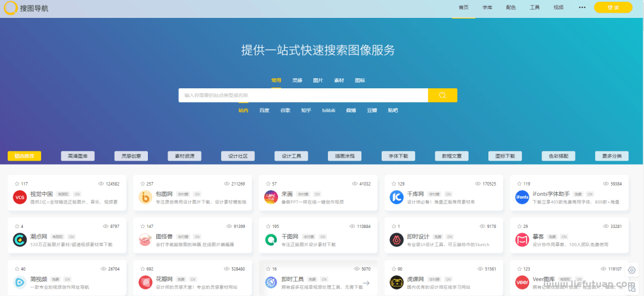Choose bilibili search engine option
This screenshot has width=644, height=296.
click(329, 110)
